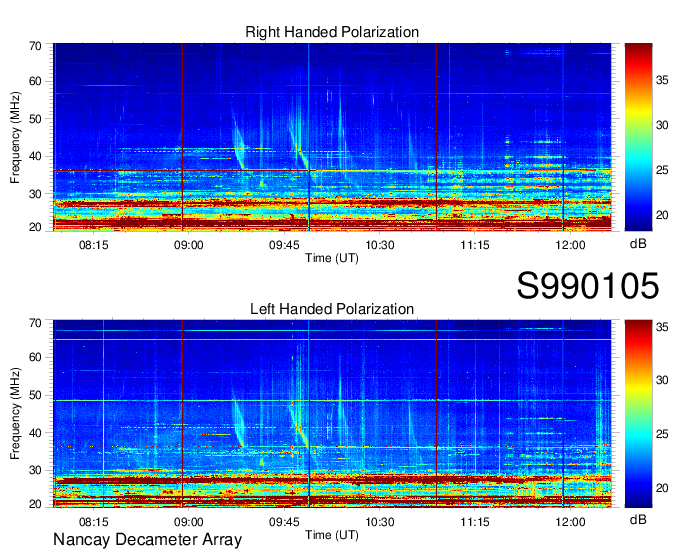Click 11:15 tick under Left Handed plot
The height and width of the screenshot is (552, 680).
[x=475, y=522]
